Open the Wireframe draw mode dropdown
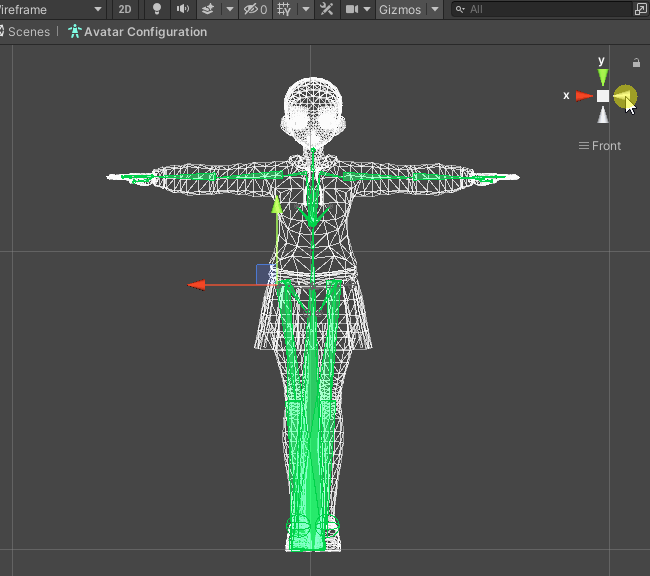This screenshot has height=576, width=650. [52, 9]
